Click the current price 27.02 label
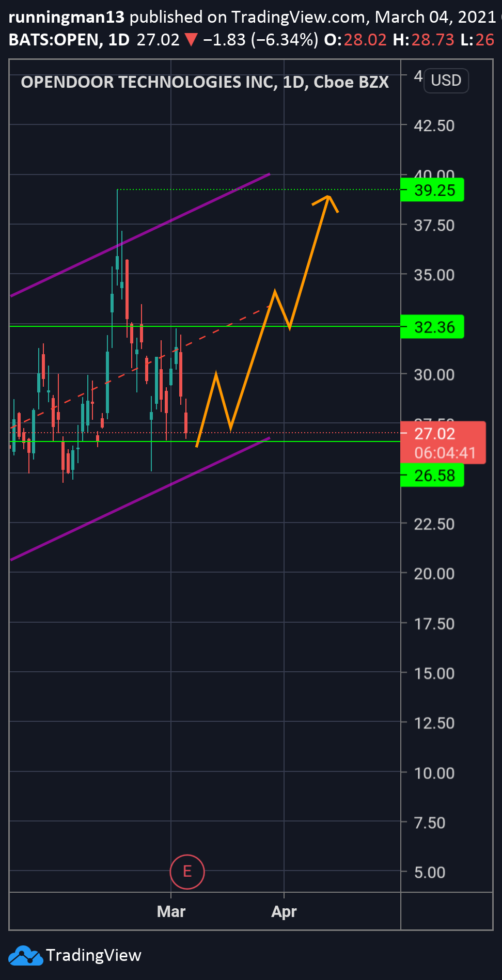Screen dimensions: 502x980 [x=435, y=433]
